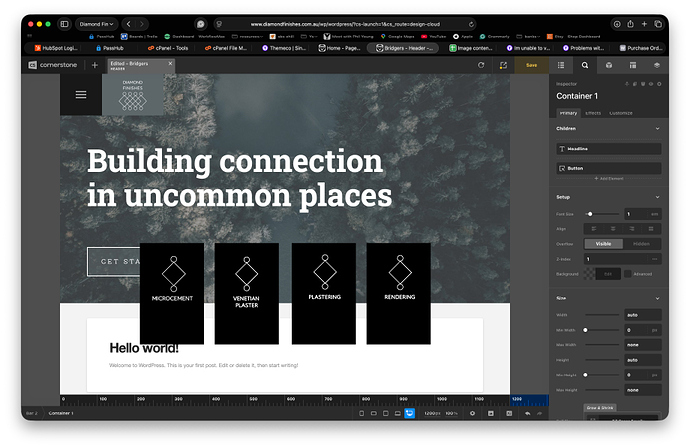This screenshot has height=448, width=690.
Task: Collapse the Size section chevron
Action: tap(657, 297)
